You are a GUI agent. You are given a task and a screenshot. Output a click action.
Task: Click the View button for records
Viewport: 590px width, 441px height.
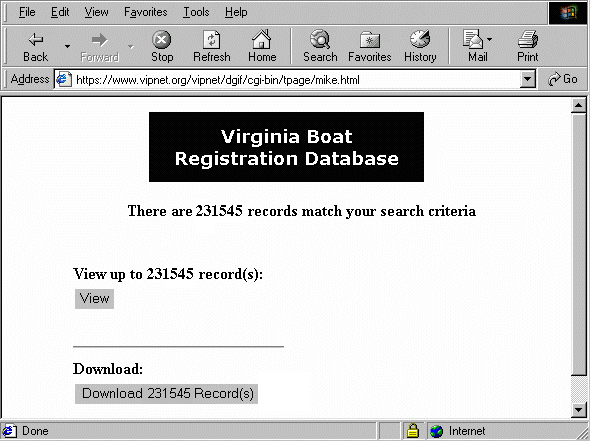point(94,299)
